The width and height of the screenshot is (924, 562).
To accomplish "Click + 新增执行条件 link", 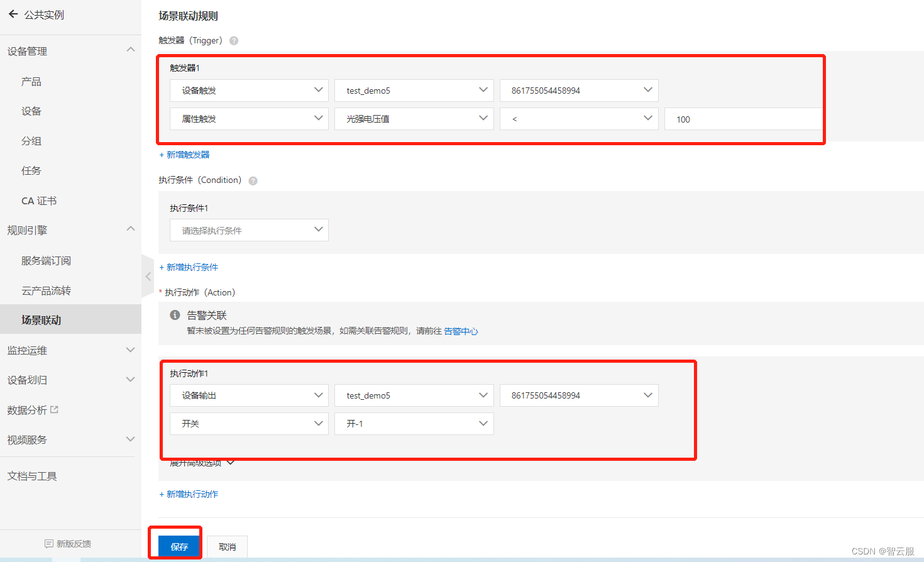I will click(x=189, y=267).
